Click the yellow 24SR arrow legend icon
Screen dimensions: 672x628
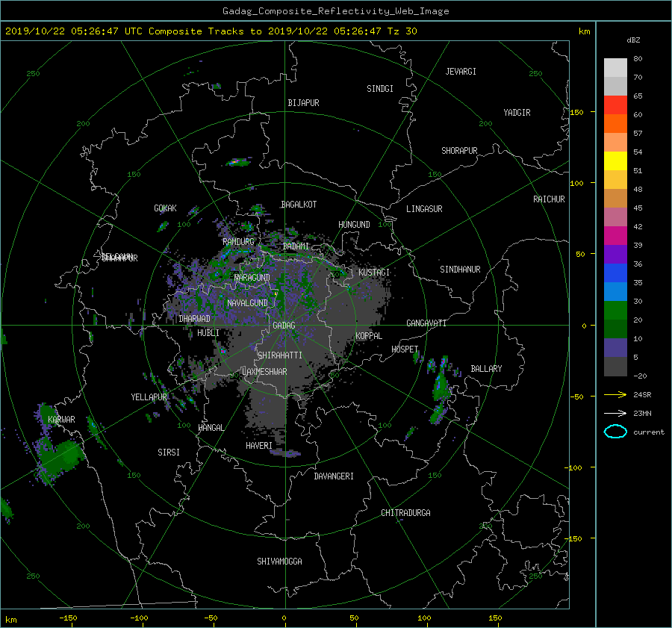click(x=615, y=394)
